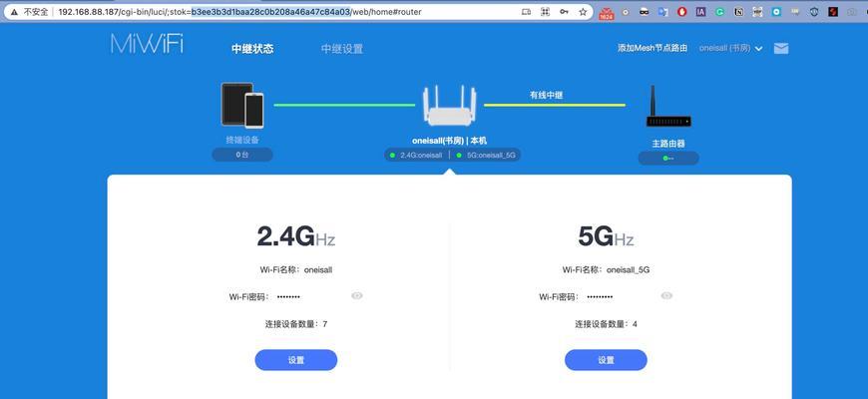
Task: Show the 2.4G Wi-Fi password via eye icon
Action: click(x=357, y=296)
